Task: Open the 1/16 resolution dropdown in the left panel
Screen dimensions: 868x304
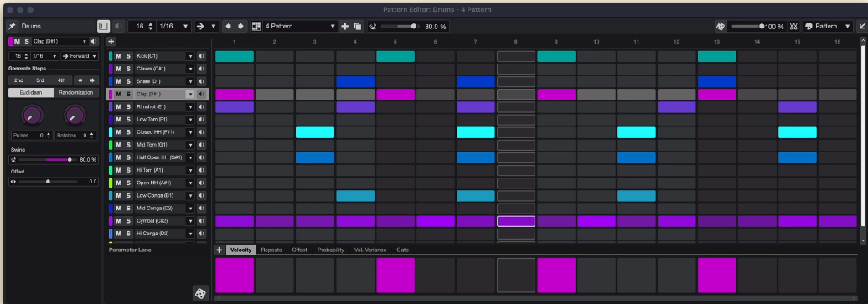Action: pyautogui.click(x=44, y=56)
